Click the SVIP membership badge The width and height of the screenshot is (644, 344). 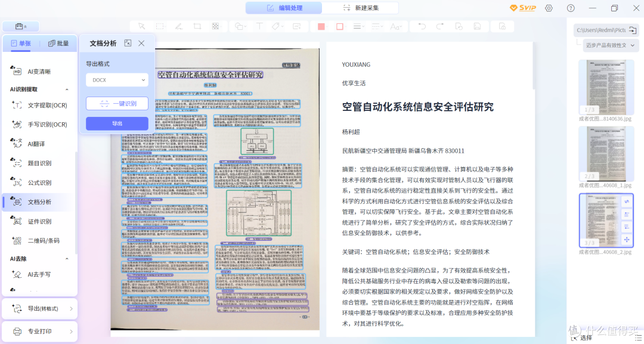(522, 8)
